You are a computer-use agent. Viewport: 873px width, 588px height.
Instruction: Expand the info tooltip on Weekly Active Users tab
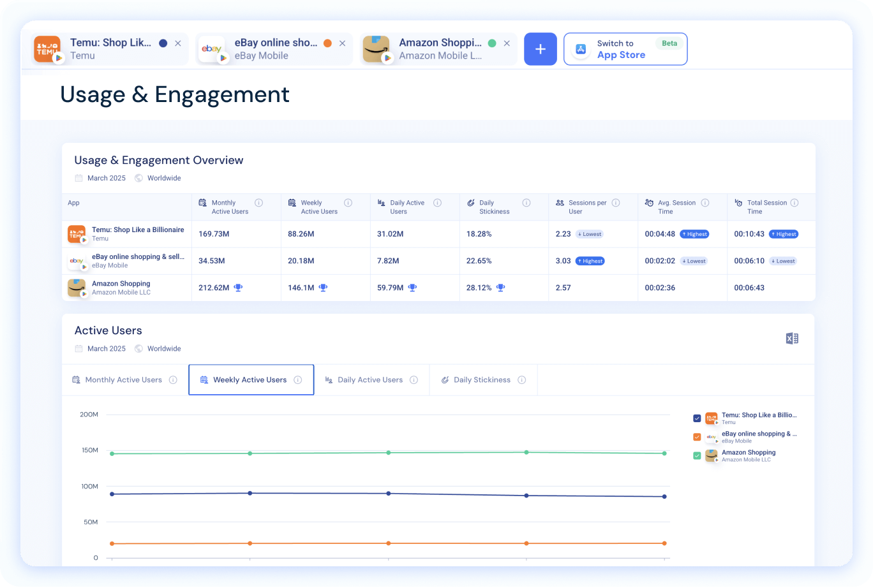coord(297,379)
